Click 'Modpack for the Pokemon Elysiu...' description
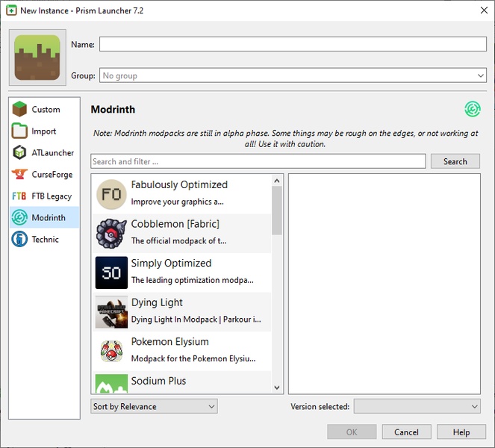495x448 pixels. point(193,358)
